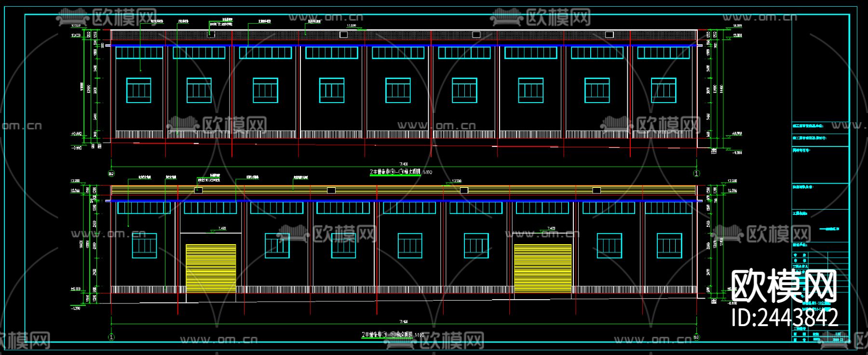Select the 71400 dimension under the upper elevation
The width and height of the screenshot is (868, 355).
click(404, 164)
